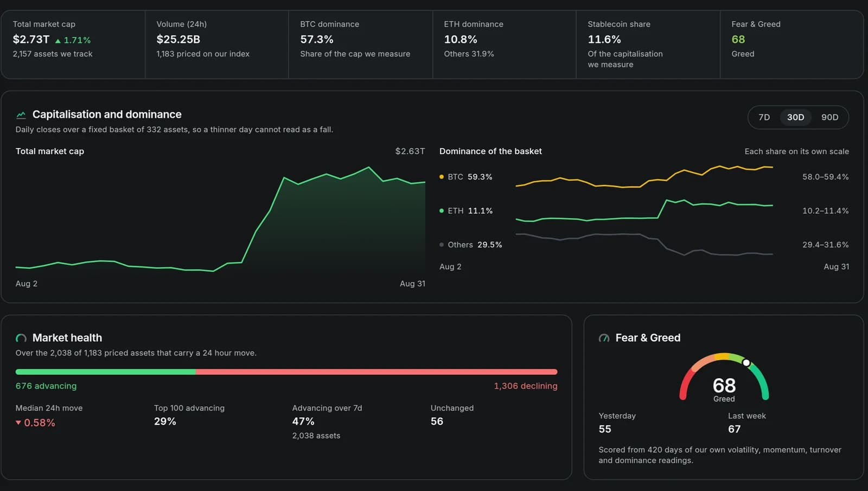
Task: Click the green ETH dominance line
Action: tap(644, 212)
